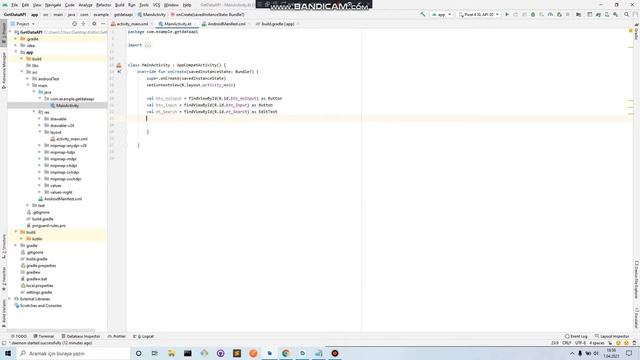
Task: Hide the Project panel with minus icon
Action: [x=103, y=24]
